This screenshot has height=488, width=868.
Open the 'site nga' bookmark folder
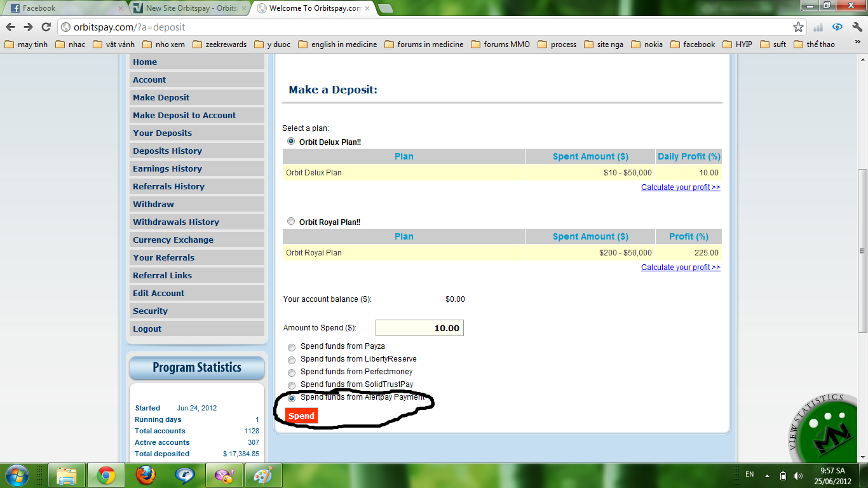(x=604, y=44)
